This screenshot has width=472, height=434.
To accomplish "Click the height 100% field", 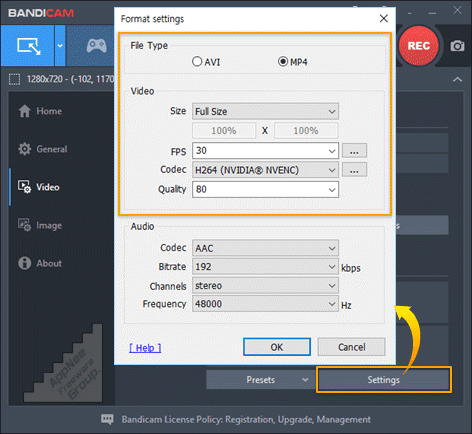I will pos(306,131).
